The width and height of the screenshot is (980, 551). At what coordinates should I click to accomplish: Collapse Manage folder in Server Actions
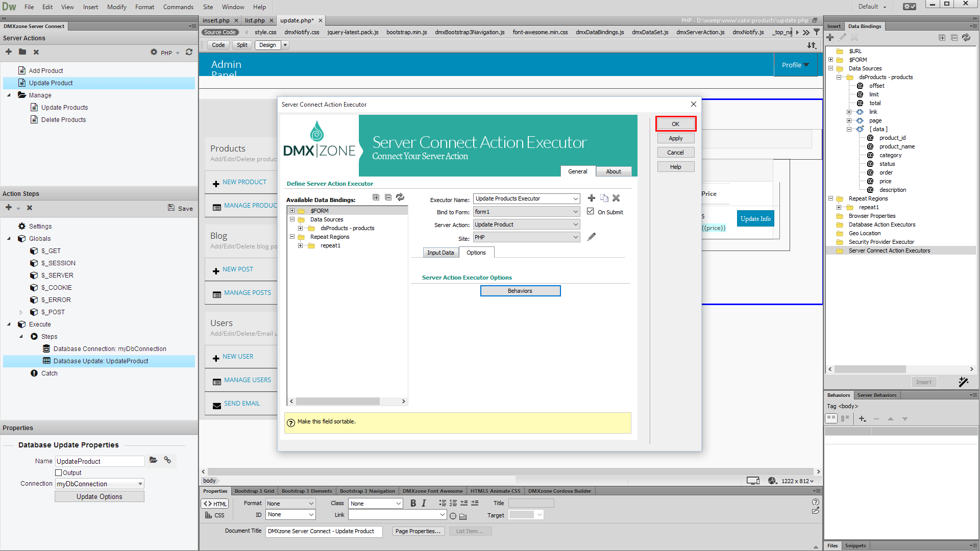point(9,95)
